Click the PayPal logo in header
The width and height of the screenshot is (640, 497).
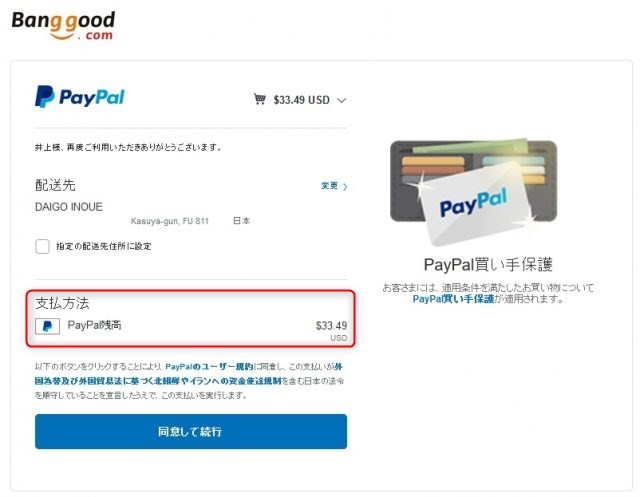tap(80, 96)
